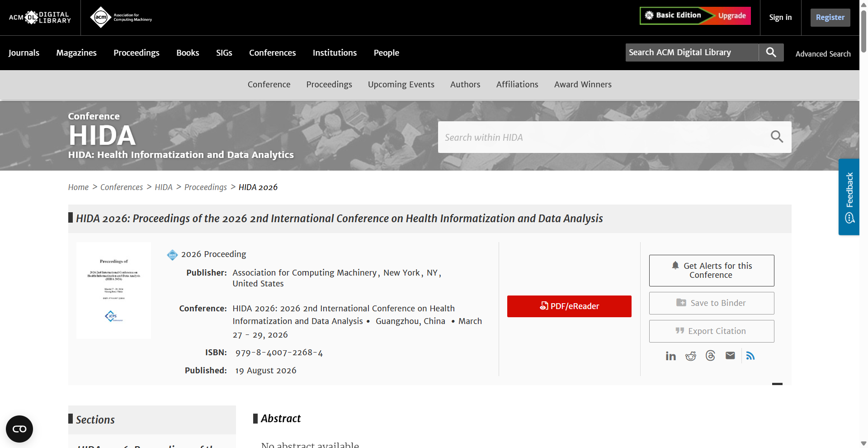The image size is (868, 448).
Task: Open the PDF/eReader button
Action: point(569,306)
